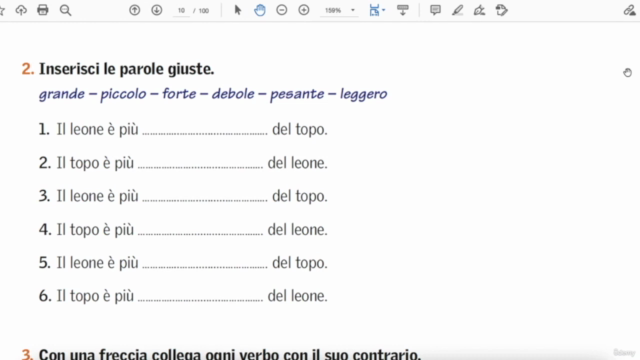Click the word 'piccolo' in the word list
The width and height of the screenshot is (640, 360).
point(123,94)
